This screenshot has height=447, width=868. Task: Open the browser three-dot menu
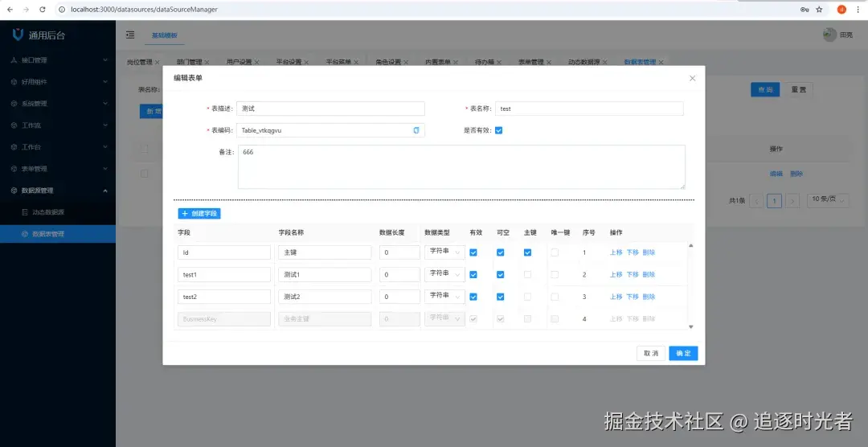[858, 10]
